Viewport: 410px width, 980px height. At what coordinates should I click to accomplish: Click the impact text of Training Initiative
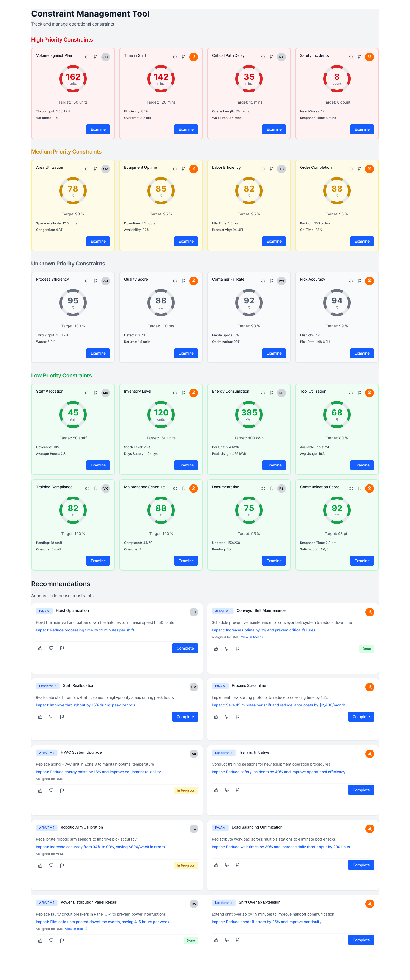pyautogui.click(x=278, y=772)
